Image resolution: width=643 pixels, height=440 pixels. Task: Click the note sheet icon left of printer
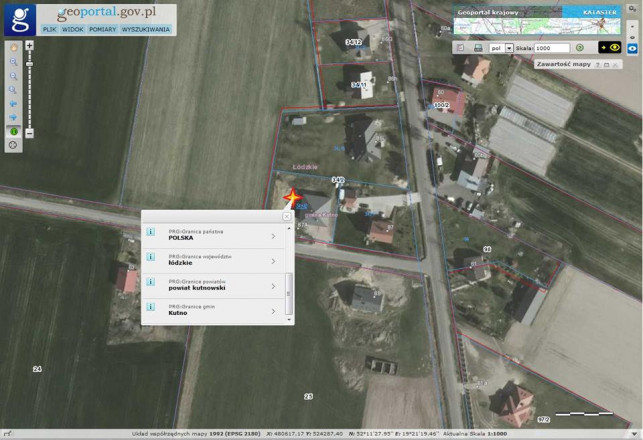pos(461,48)
